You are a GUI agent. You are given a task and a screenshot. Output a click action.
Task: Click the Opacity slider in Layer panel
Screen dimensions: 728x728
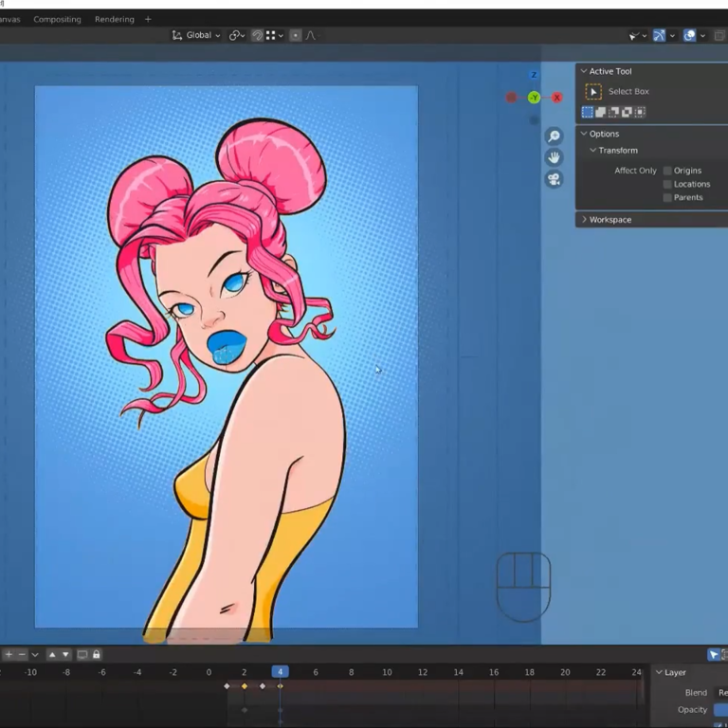pyautogui.click(x=720, y=710)
